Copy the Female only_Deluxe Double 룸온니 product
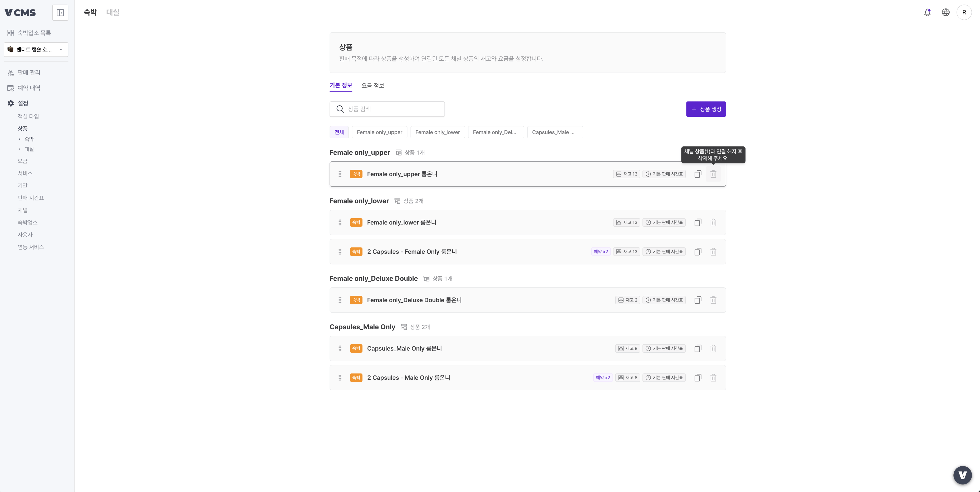 click(x=698, y=300)
